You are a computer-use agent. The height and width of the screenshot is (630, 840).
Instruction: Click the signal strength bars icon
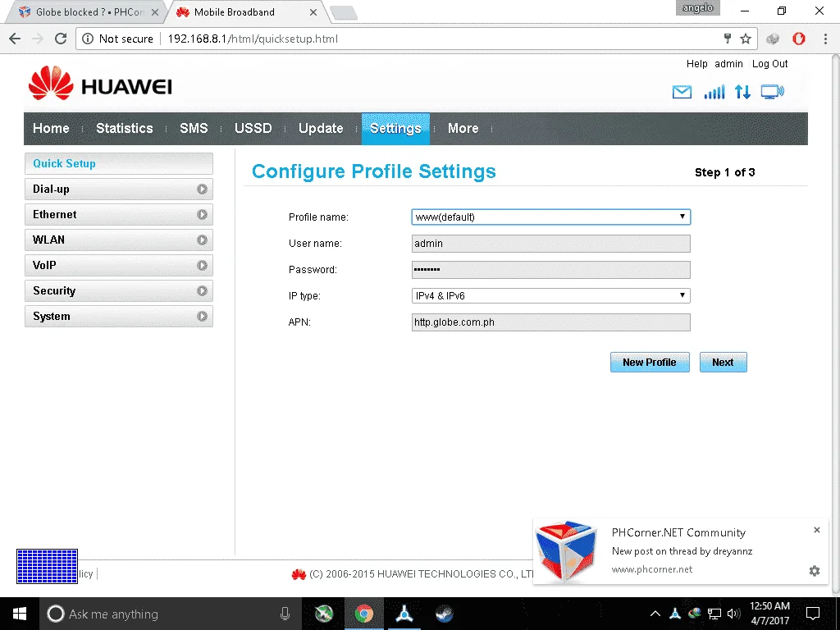pyautogui.click(x=714, y=92)
